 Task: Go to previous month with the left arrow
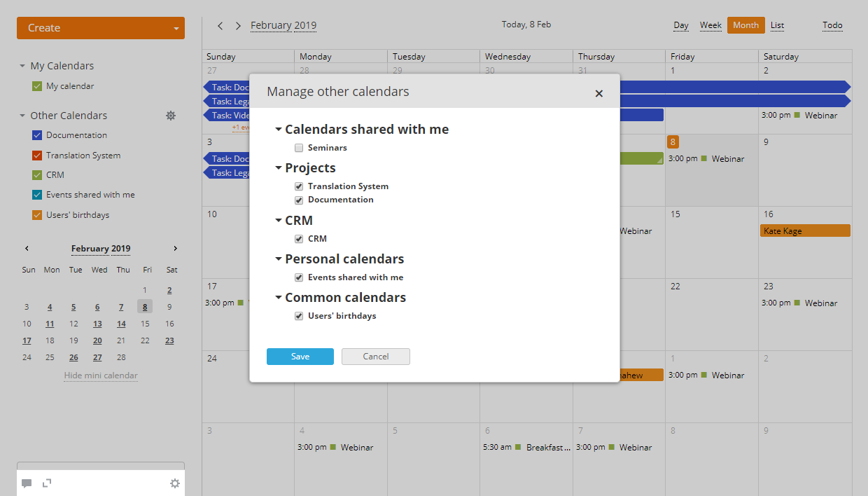coord(220,25)
